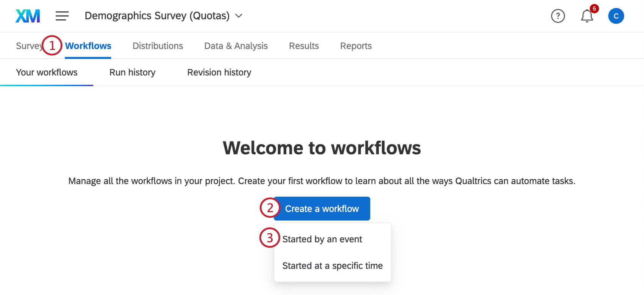Choose Started at a specific time option
This screenshot has height=295, width=644.
tap(332, 265)
